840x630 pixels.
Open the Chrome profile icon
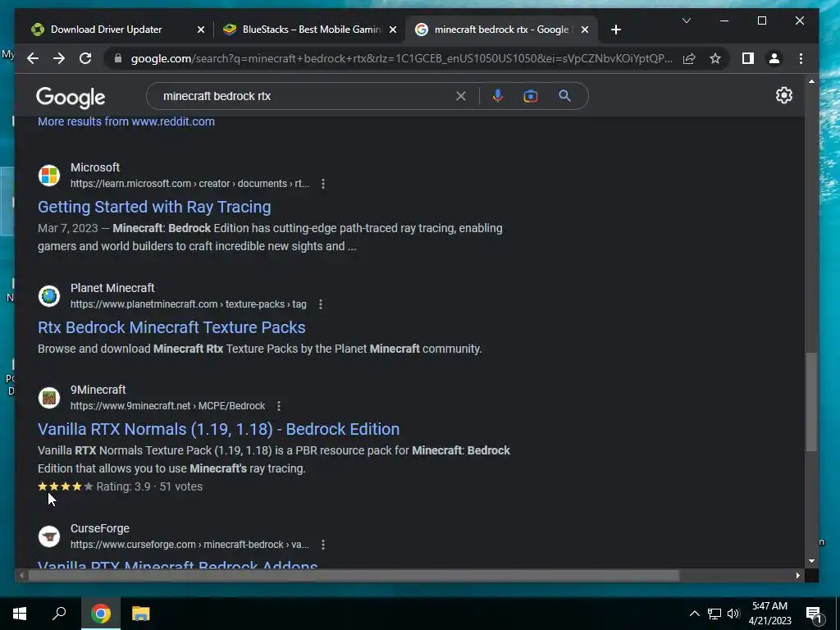[x=774, y=59]
